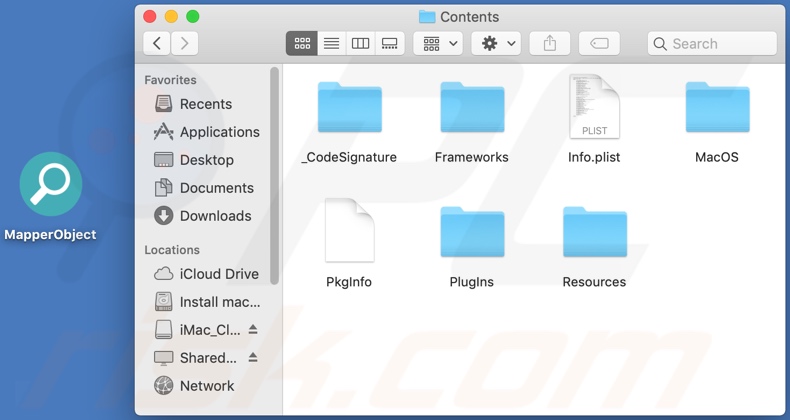Focus the Search field
Image resolution: width=790 pixels, height=420 pixels.
[712, 44]
